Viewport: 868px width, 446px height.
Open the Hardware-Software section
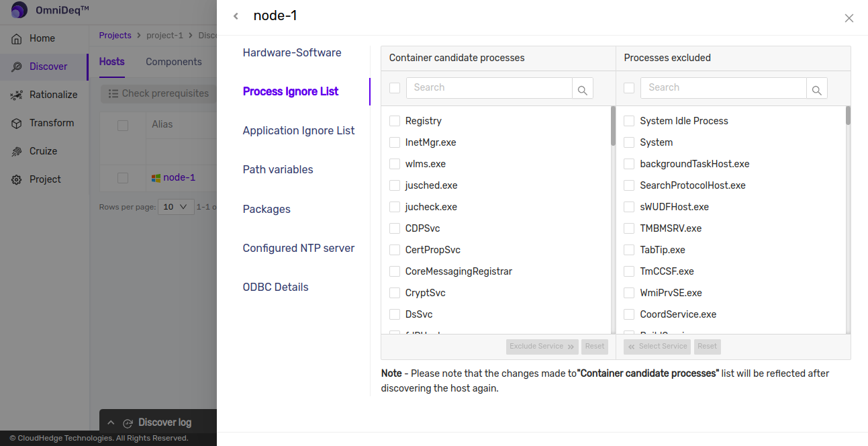[292, 52]
